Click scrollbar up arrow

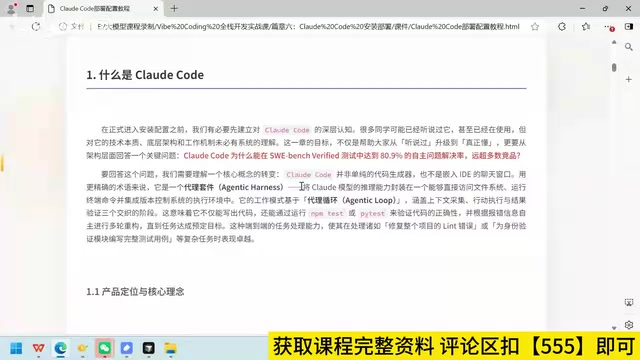[614, 42]
